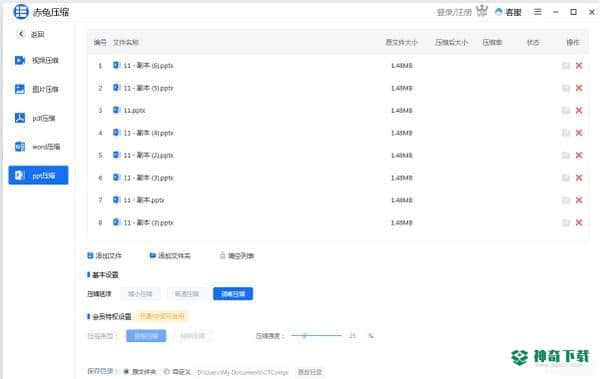The width and height of the screenshot is (600, 379).
Task: Open output folder icon for row 1
Action: pyautogui.click(x=566, y=65)
